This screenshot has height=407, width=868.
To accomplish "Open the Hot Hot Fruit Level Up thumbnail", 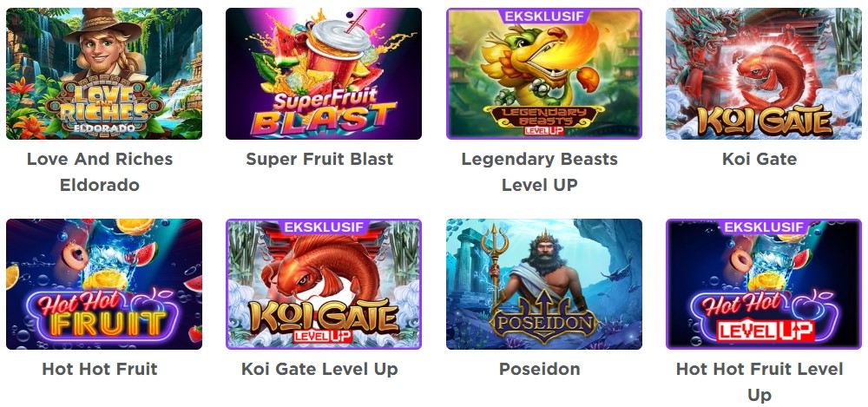I will point(763,284).
